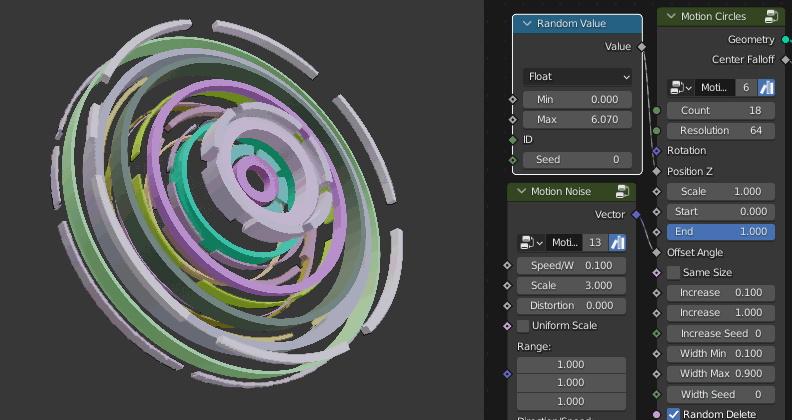The width and height of the screenshot is (792, 420).
Task: Click the Max 6.070 field
Action: (x=577, y=120)
